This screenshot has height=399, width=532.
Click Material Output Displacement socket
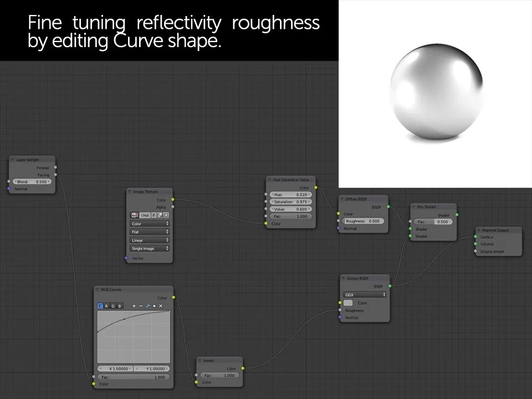tap(475, 252)
